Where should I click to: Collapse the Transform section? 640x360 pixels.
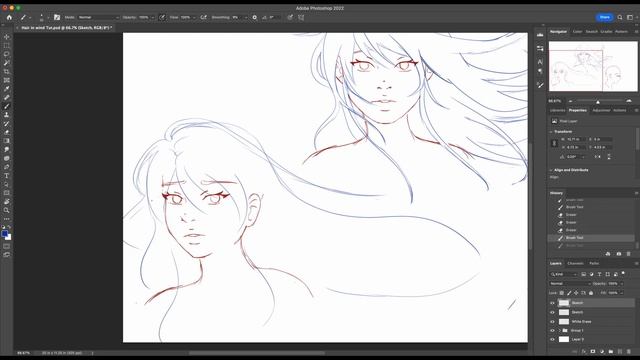pos(551,132)
